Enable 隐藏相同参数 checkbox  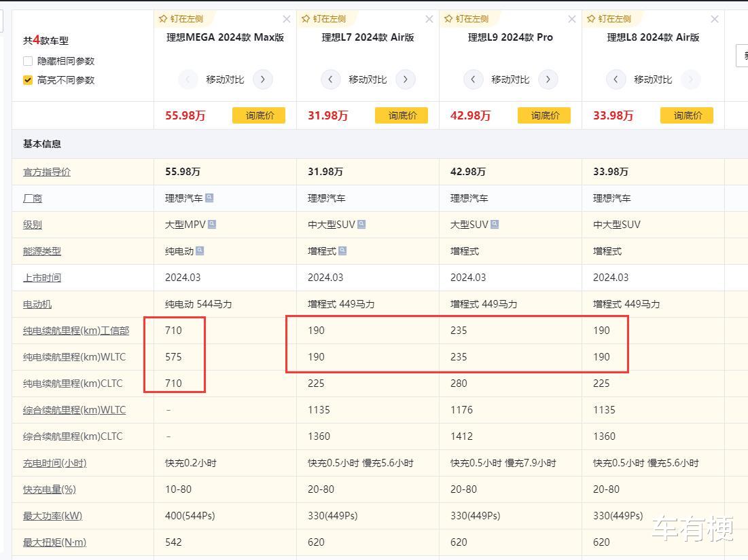[x=28, y=61]
